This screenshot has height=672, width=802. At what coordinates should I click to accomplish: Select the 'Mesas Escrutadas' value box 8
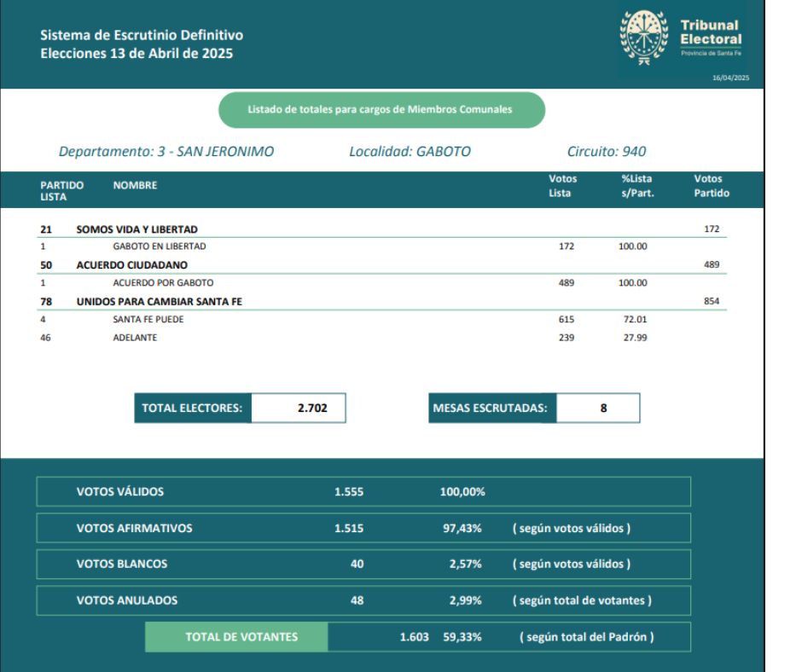pos(596,408)
